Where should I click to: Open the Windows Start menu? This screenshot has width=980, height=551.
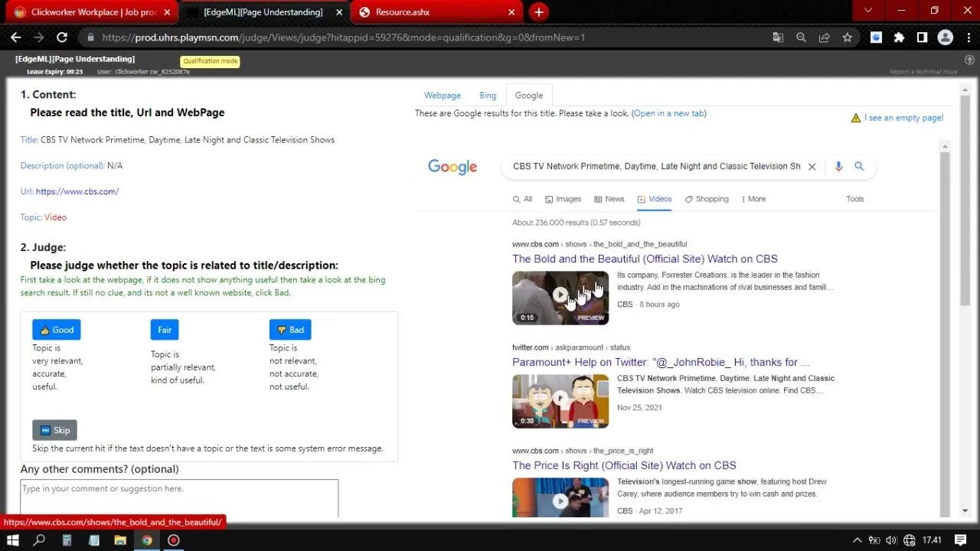14,540
